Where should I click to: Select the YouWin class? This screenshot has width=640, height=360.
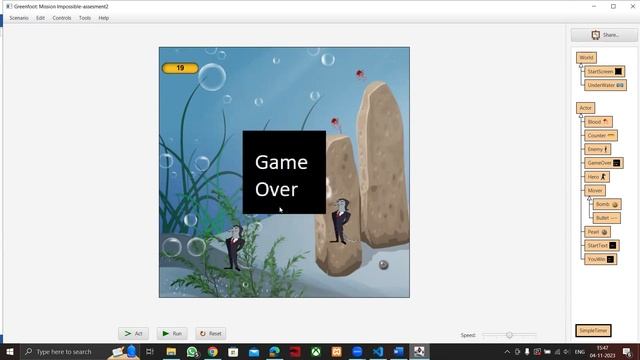coord(600,259)
